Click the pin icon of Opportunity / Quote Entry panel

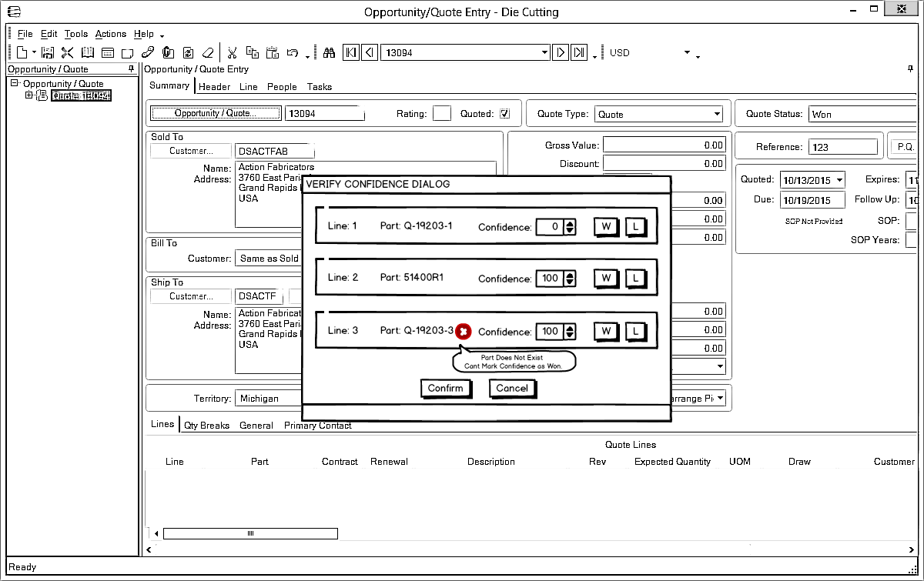click(911, 69)
